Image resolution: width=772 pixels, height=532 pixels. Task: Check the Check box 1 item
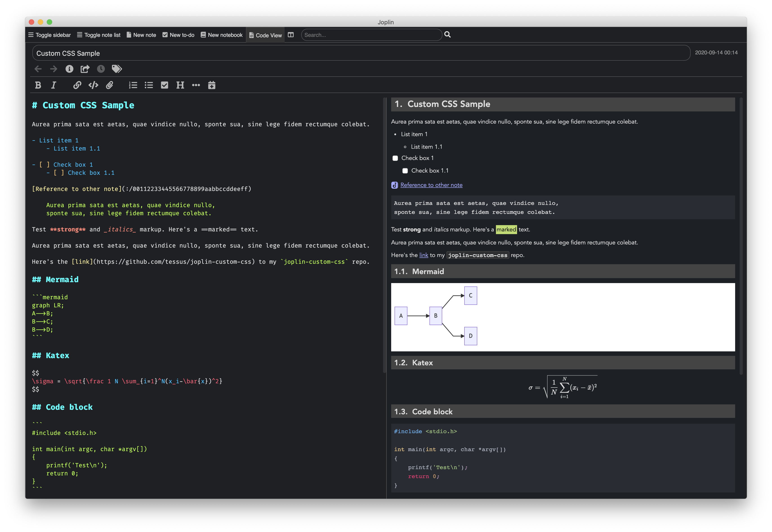click(x=395, y=158)
